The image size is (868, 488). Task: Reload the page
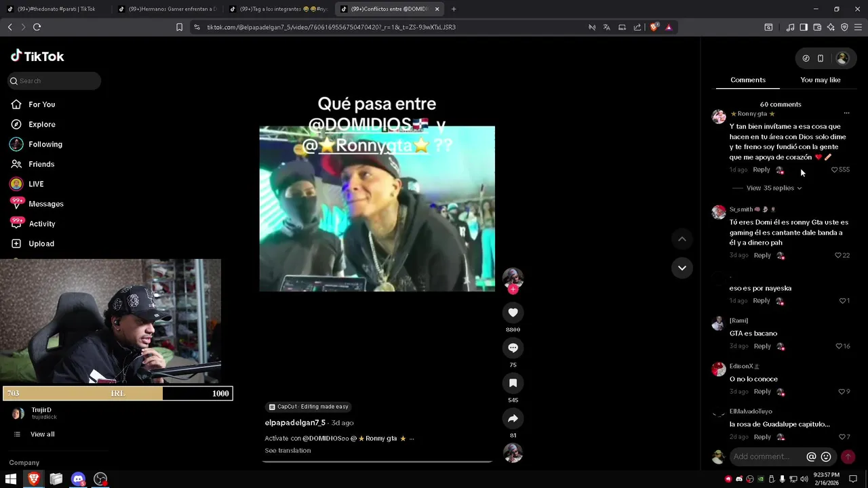click(37, 27)
